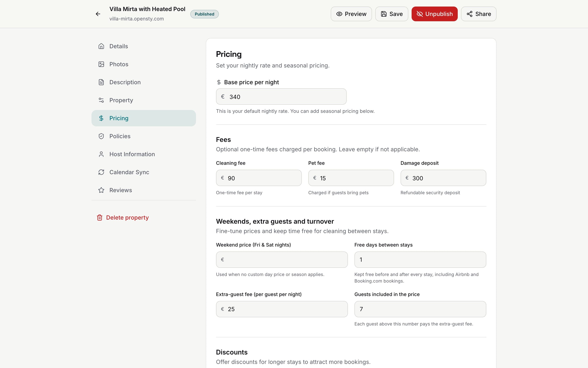Select the Reviews section
The width and height of the screenshot is (588, 368).
[144, 190]
